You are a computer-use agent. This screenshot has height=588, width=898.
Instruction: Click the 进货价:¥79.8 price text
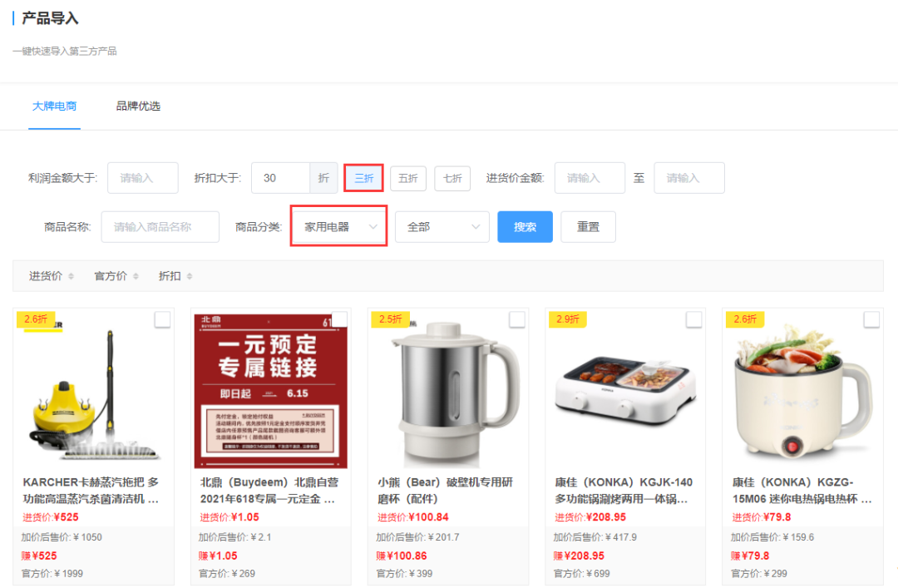point(762,517)
